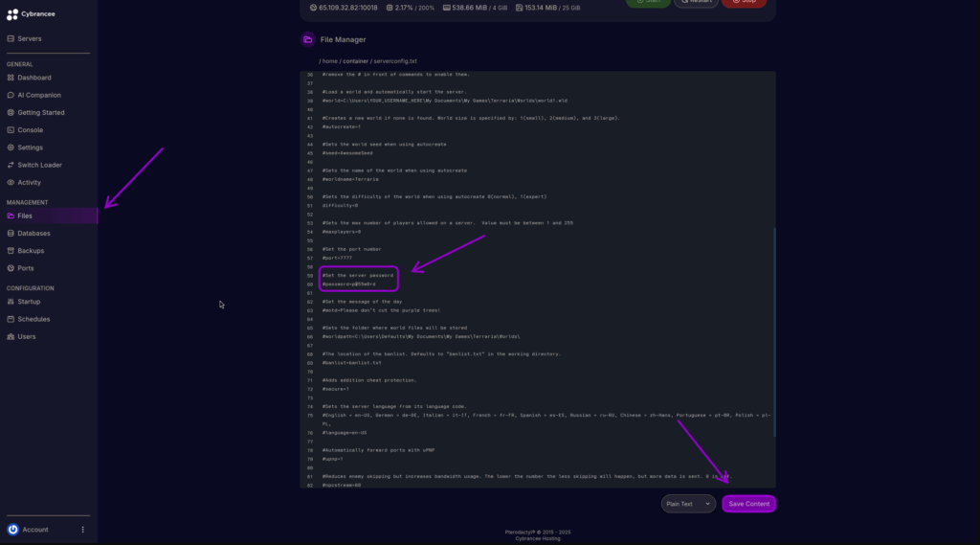Place cursor on the #autocreate=1 line

pos(342,127)
